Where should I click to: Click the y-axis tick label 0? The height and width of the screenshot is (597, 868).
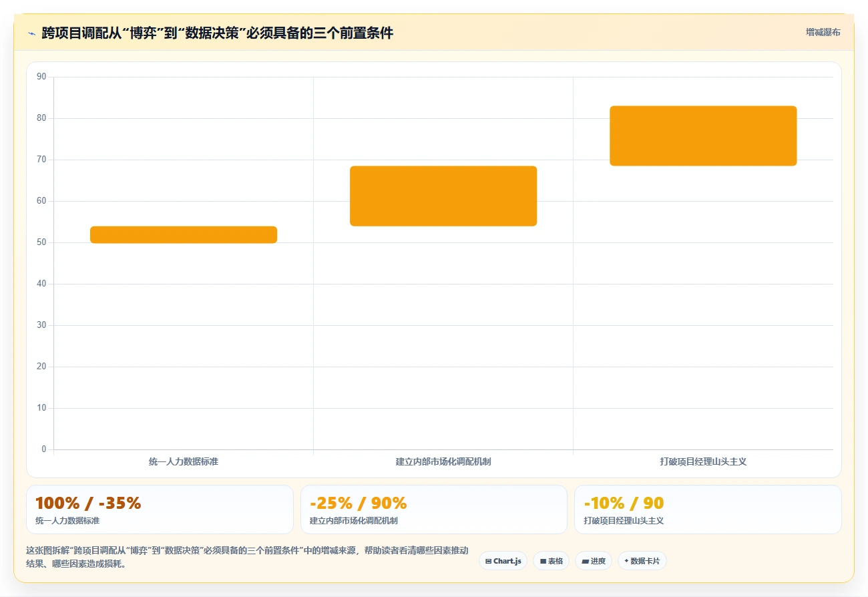click(44, 449)
